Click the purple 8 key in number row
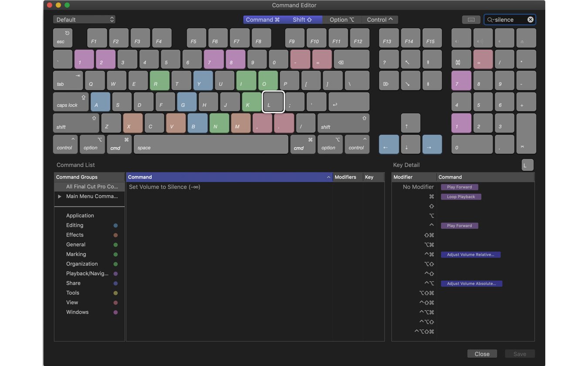The height and width of the screenshot is (366, 588). click(235, 59)
